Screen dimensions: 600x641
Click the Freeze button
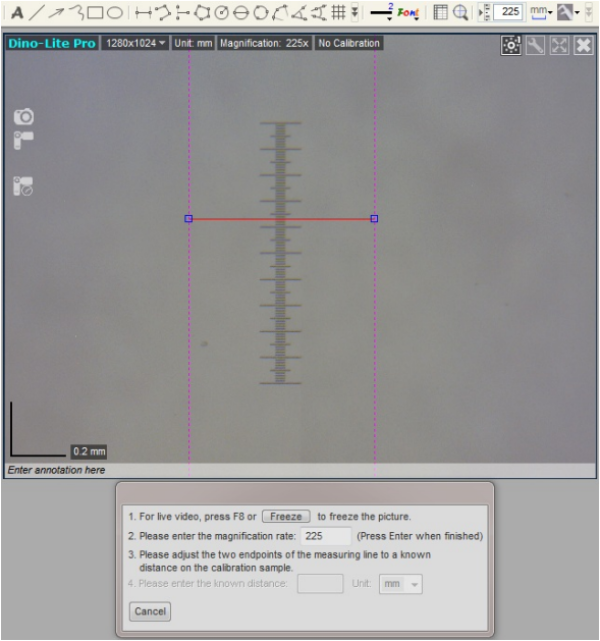point(286,516)
